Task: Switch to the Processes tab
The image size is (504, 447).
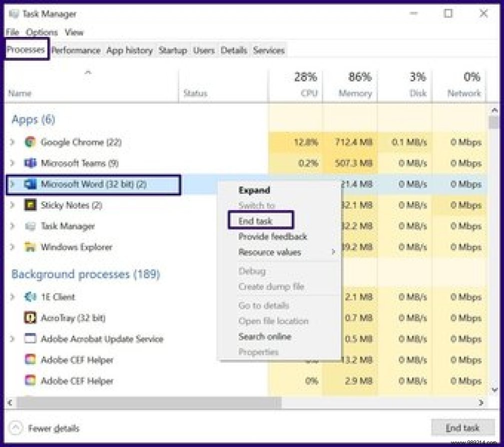Action: (25, 49)
